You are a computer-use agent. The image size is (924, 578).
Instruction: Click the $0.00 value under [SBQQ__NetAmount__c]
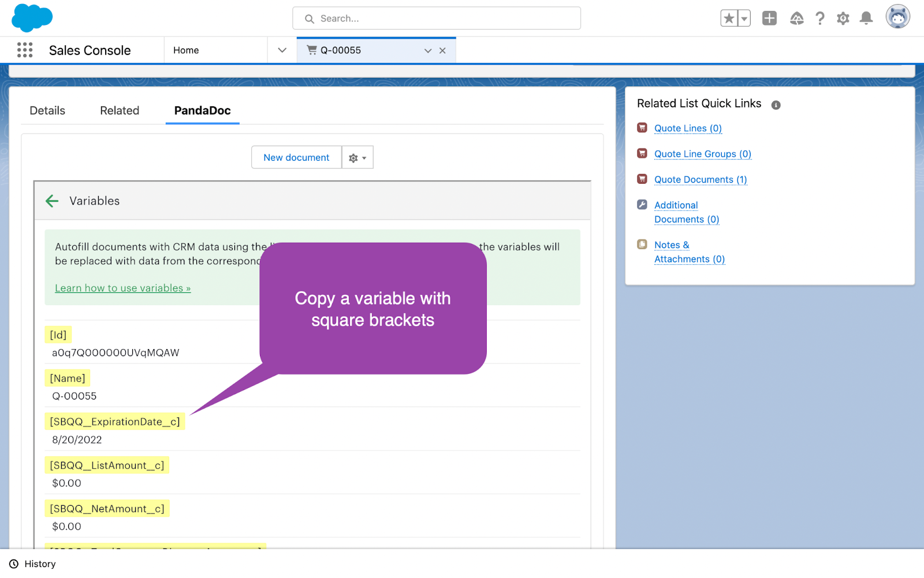tap(66, 527)
